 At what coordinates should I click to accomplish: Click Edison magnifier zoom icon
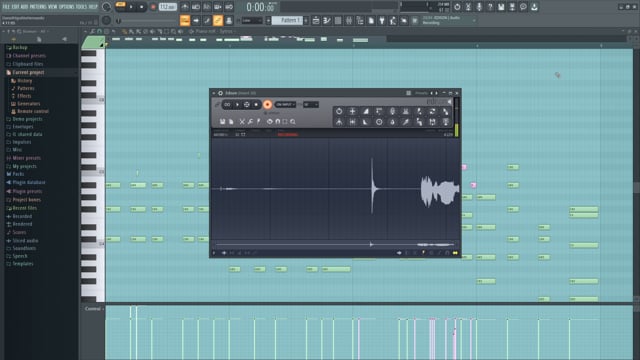(293, 122)
